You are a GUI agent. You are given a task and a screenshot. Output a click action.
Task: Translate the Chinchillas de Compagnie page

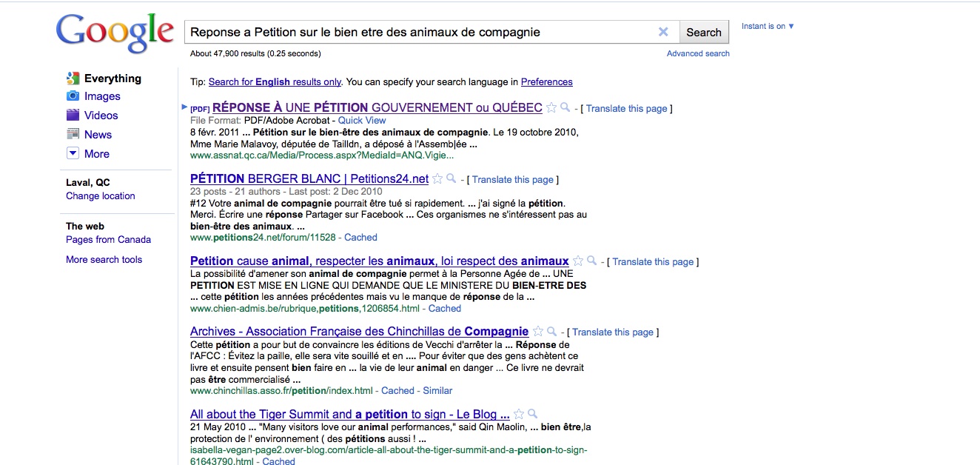click(x=613, y=332)
